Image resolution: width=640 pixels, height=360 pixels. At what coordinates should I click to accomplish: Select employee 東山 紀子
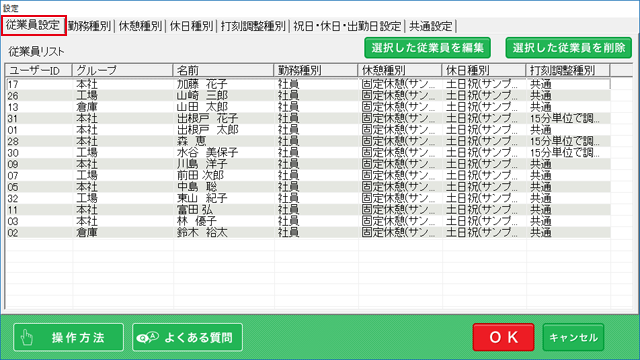202,198
